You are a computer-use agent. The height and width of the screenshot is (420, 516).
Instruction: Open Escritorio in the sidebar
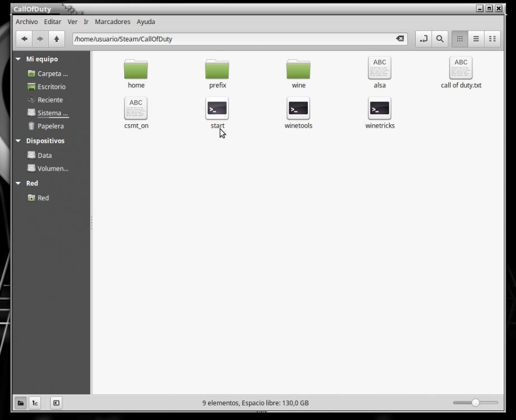(46, 87)
